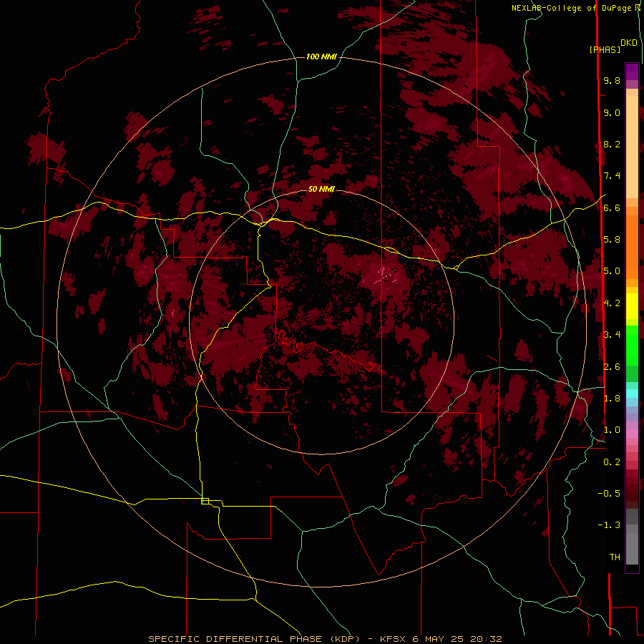Click the Specific Differential Phase (KDP) caption

pos(326,639)
